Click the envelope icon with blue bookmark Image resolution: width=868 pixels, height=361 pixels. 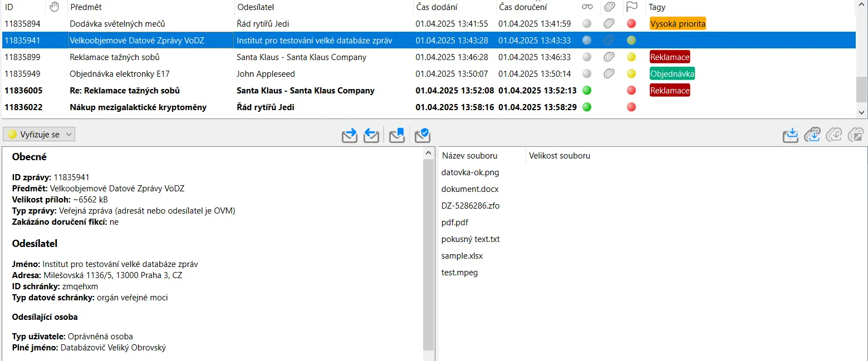(x=397, y=135)
